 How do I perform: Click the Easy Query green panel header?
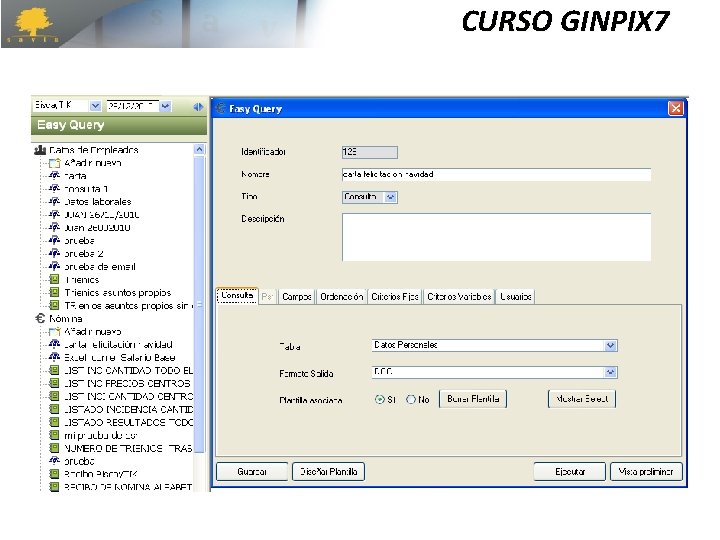(119, 125)
